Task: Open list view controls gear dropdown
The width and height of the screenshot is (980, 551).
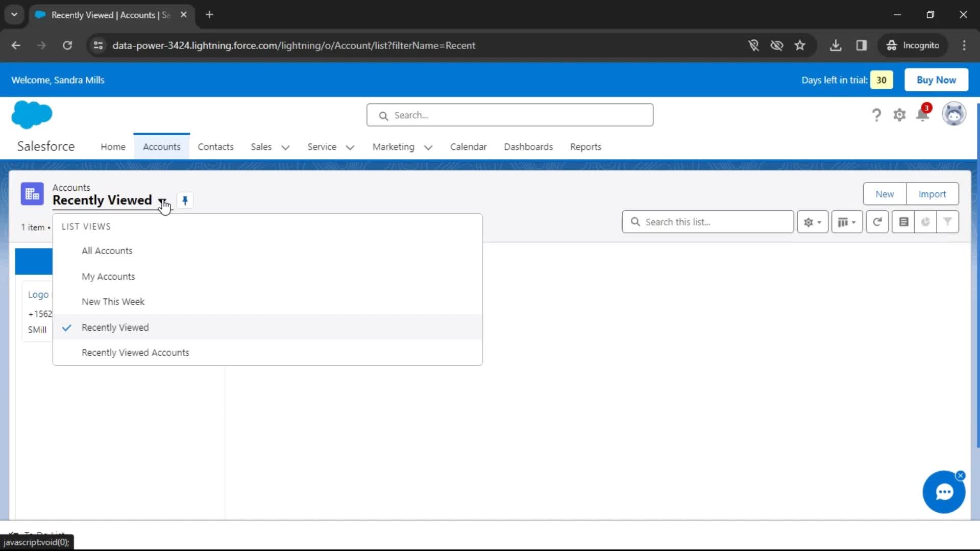Action: pyautogui.click(x=813, y=222)
